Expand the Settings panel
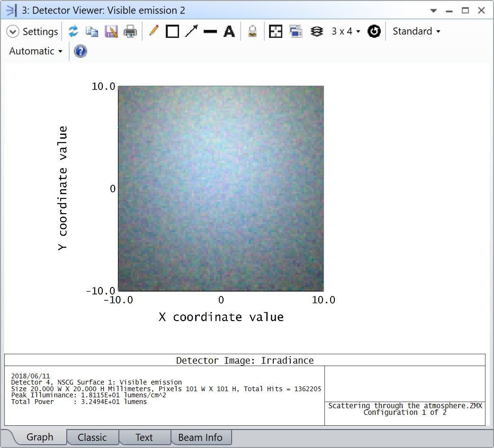This screenshot has width=494, height=448. 13,31
